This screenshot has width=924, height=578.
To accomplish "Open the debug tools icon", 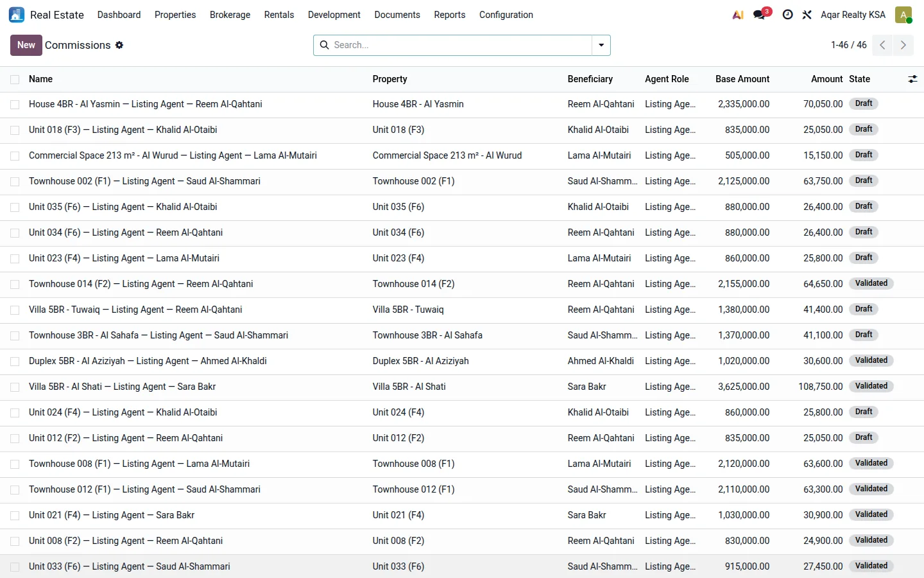I will pyautogui.click(x=807, y=15).
